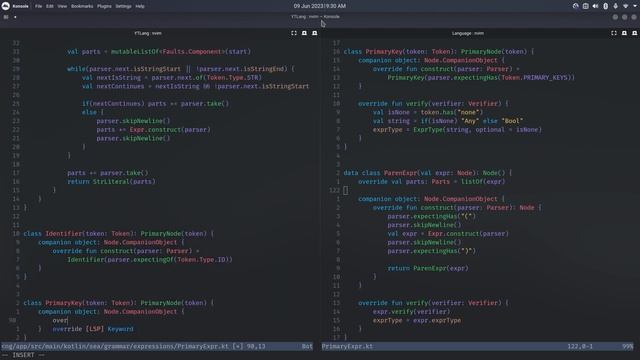Viewport: 640px width, 360px height.
Task: Detach the left YTLang split pane
Action: (x=304, y=33)
